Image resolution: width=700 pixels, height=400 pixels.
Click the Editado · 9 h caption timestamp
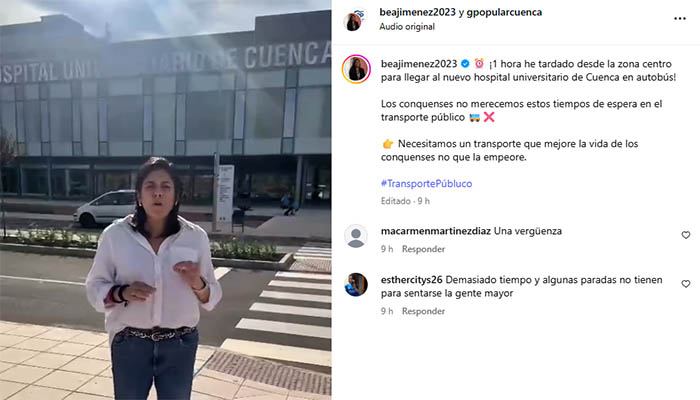point(405,201)
